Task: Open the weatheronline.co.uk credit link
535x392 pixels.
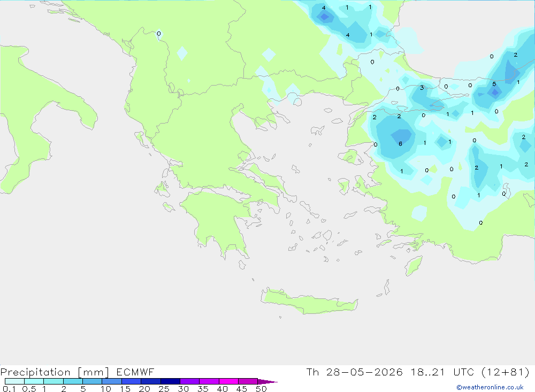Action: pos(490,387)
